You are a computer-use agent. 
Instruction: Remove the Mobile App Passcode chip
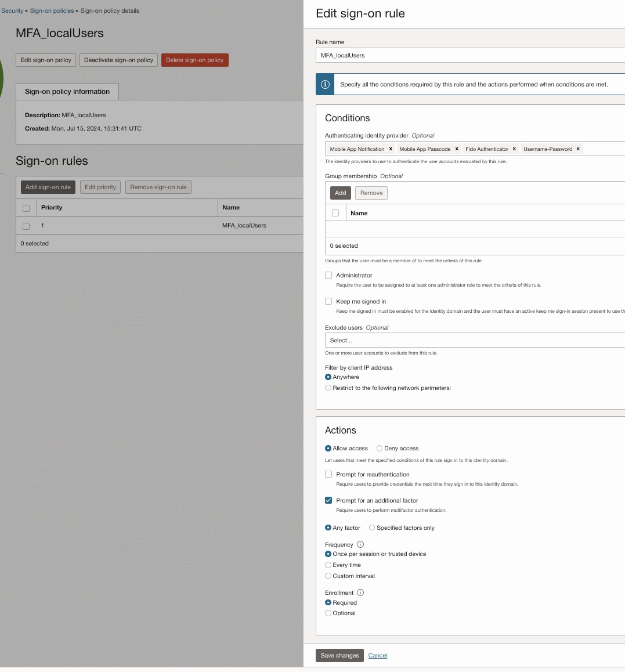click(457, 149)
